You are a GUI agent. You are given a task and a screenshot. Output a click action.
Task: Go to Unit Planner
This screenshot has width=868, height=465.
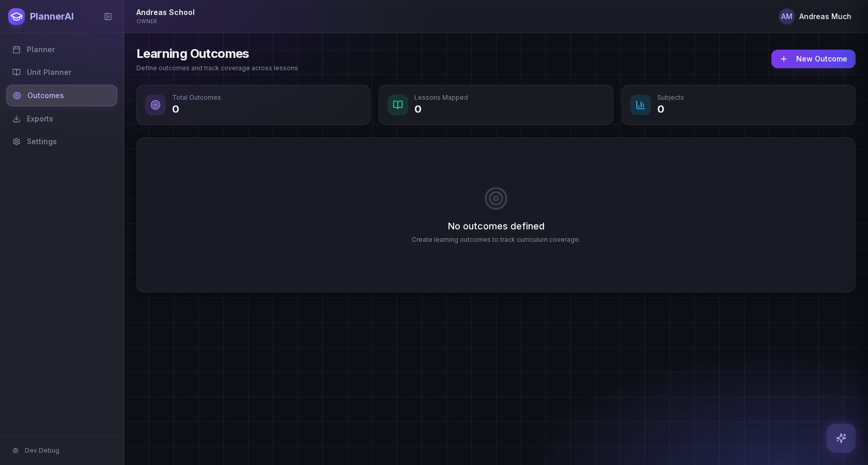pyautogui.click(x=49, y=72)
